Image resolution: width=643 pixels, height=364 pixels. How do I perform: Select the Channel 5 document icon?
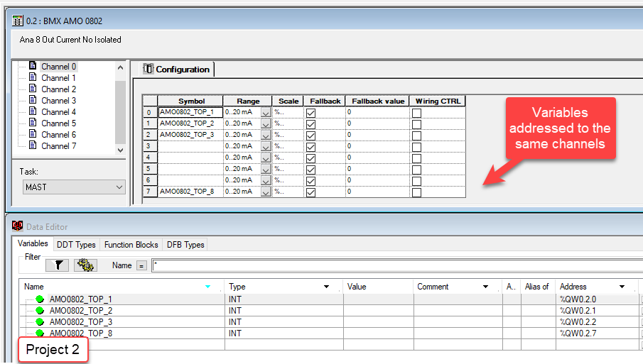pos(33,123)
